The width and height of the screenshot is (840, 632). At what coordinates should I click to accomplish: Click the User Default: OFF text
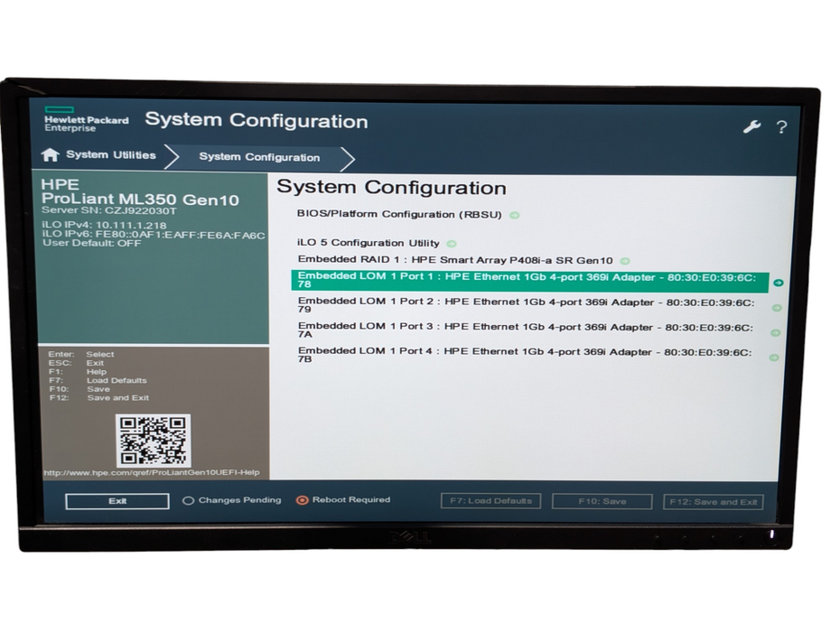click(x=92, y=243)
